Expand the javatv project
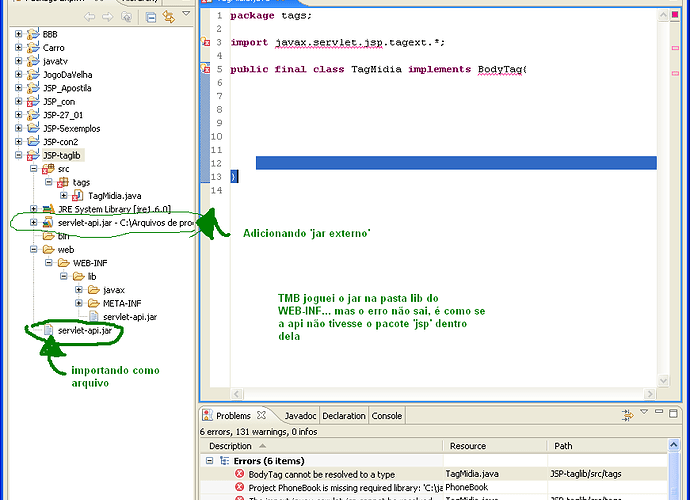Image resolution: width=690 pixels, height=500 pixels. [x=18, y=61]
